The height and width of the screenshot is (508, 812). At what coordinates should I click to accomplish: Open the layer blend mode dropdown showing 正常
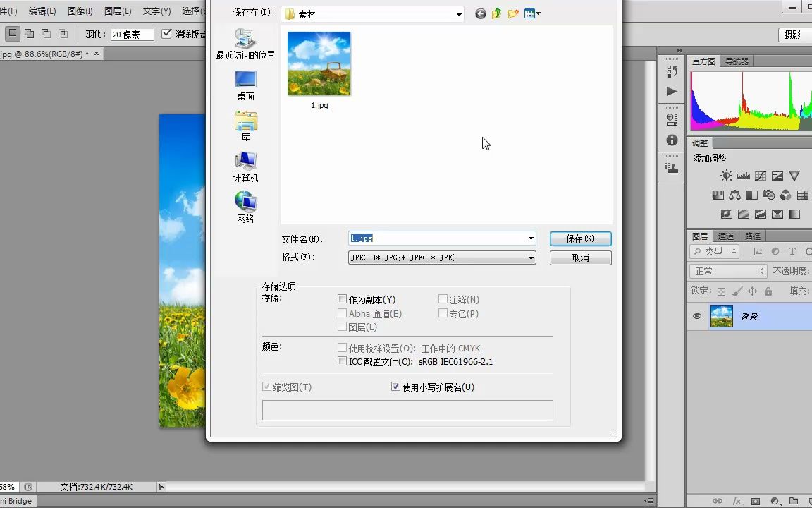point(727,270)
